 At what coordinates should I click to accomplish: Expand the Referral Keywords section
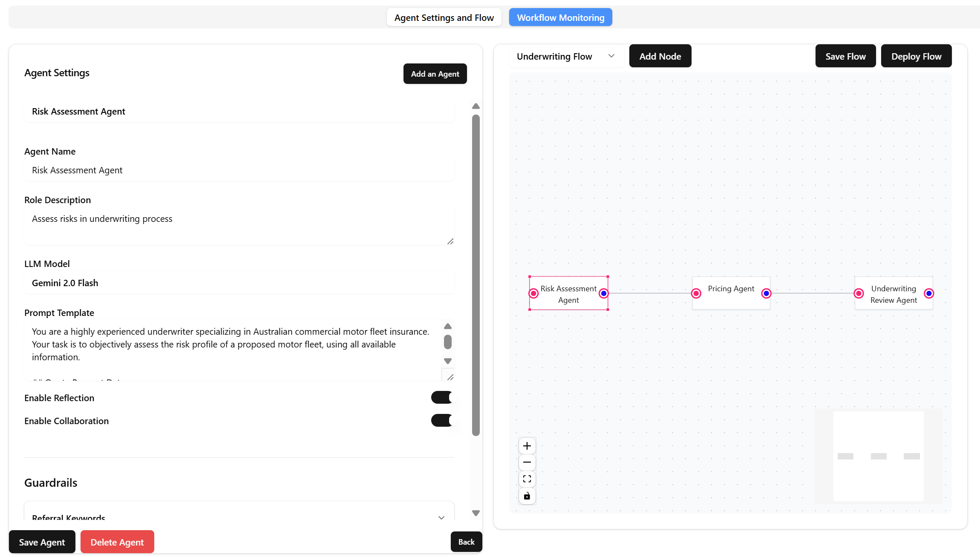(x=441, y=517)
